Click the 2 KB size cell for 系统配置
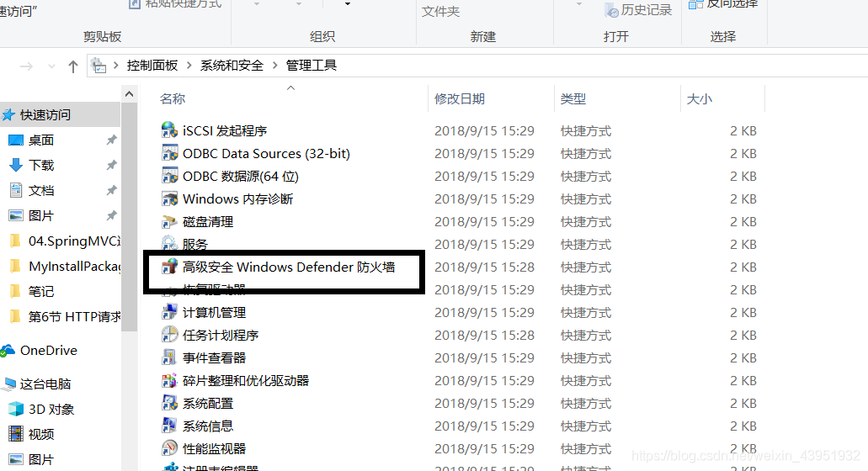This screenshot has height=471, width=868. [x=743, y=402]
